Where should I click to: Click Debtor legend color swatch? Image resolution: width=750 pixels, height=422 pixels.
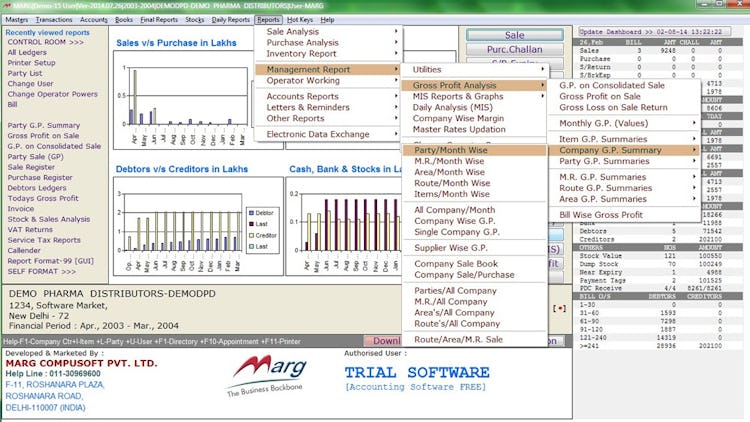click(x=252, y=212)
